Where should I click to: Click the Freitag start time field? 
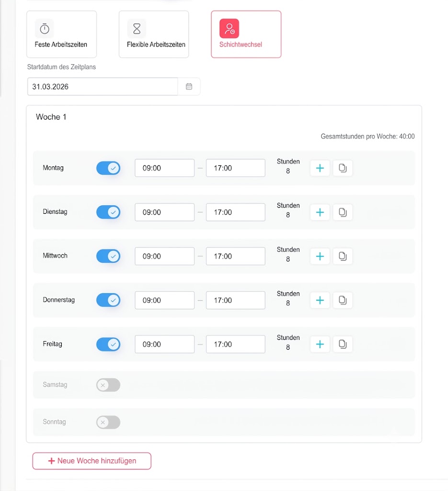tap(164, 344)
